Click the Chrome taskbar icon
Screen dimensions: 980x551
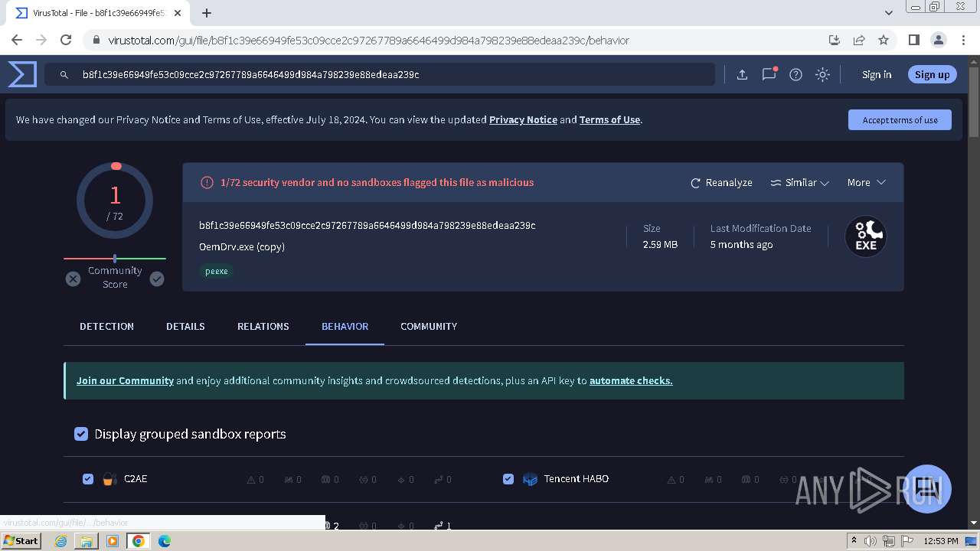[138, 541]
